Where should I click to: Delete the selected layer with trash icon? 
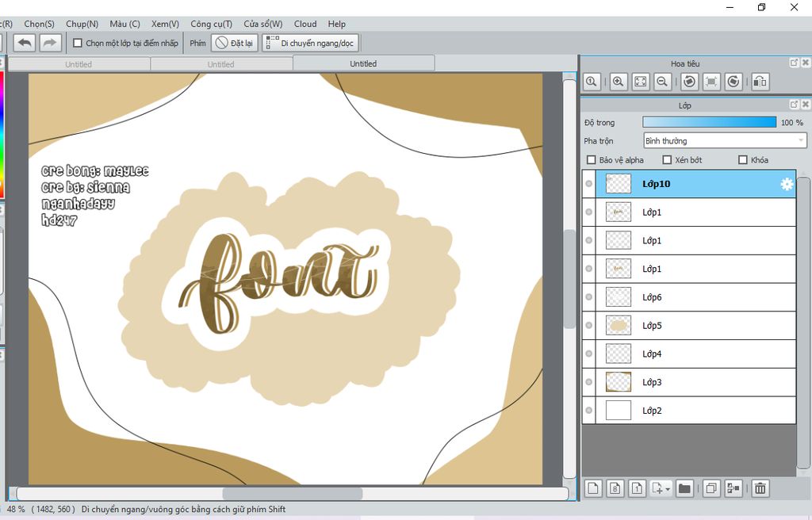point(760,488)
